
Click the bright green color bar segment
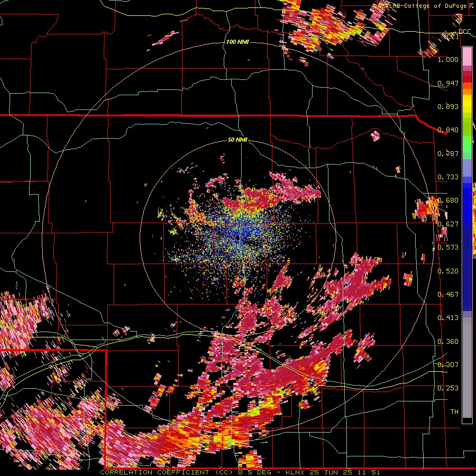click(x=467, y=144)
